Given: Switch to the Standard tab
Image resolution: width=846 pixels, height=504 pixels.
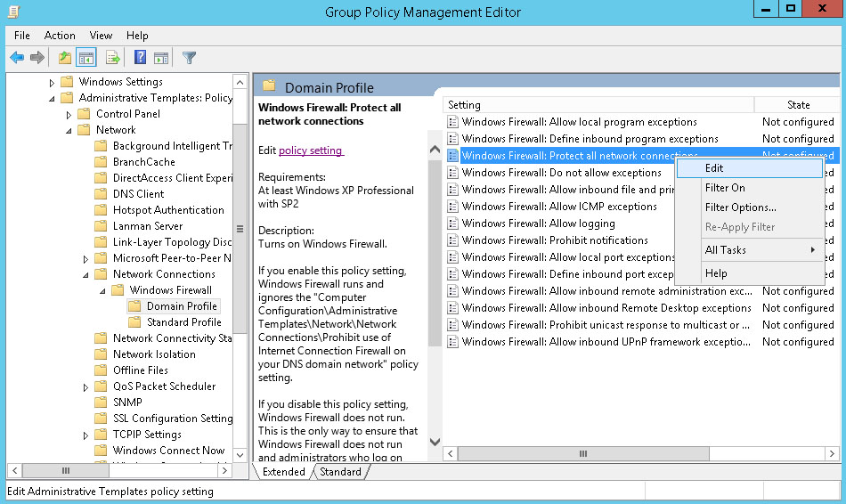Looking at the screenshot, I should click(340, 472).
